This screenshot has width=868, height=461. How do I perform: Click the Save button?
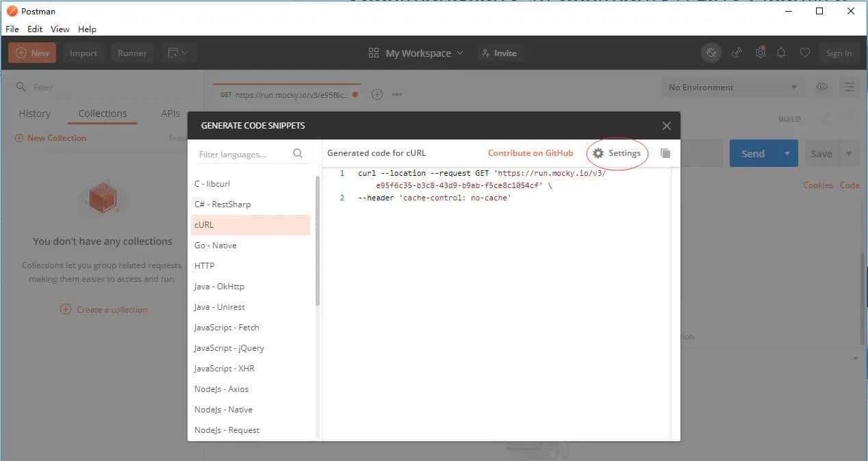(x=821, y=153)
